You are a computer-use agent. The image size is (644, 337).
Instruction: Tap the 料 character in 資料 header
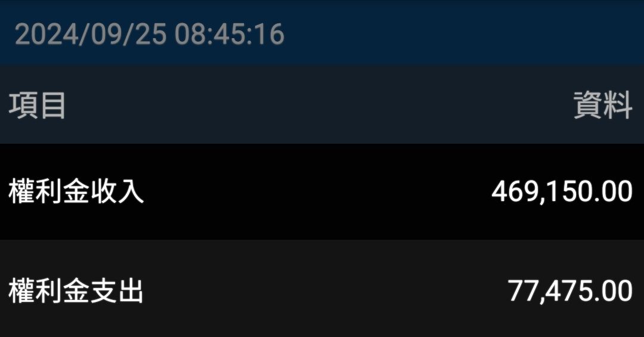point(618,106)
